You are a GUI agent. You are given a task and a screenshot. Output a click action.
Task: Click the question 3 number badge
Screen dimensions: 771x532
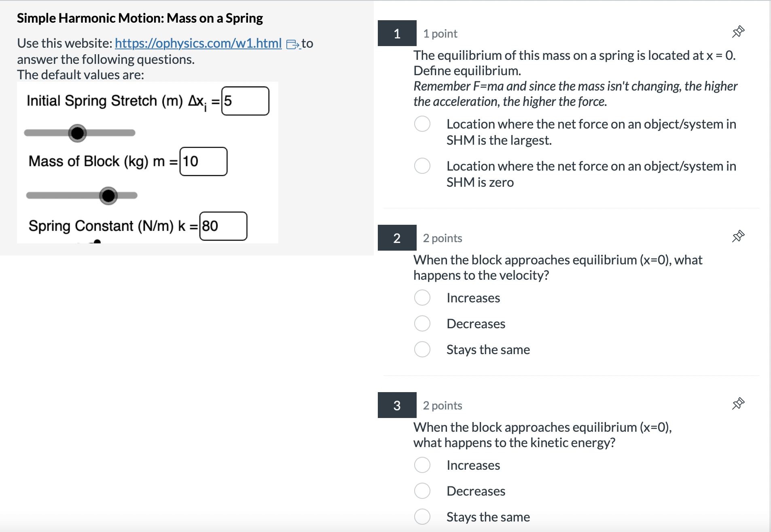coord(397,405)
